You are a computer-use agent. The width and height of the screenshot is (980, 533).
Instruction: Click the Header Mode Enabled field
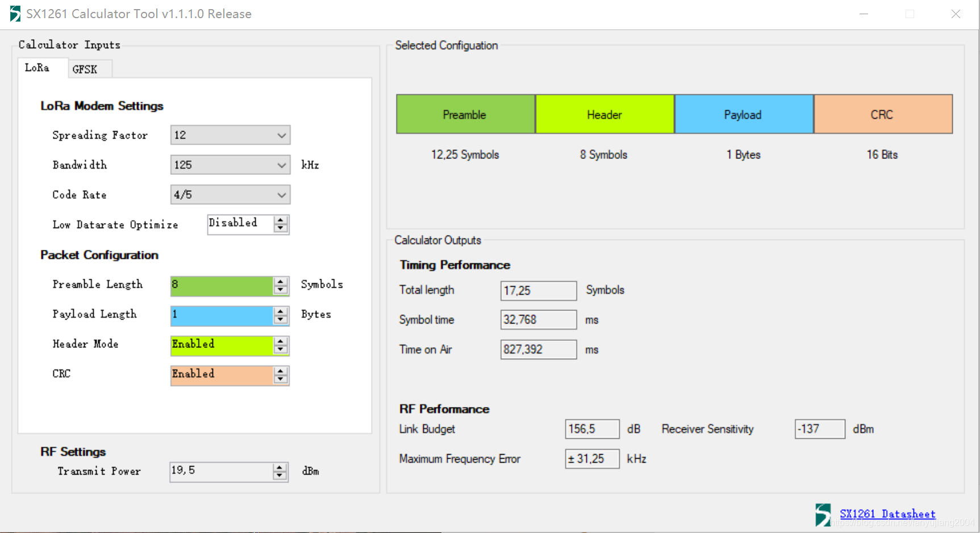[222, 346]
